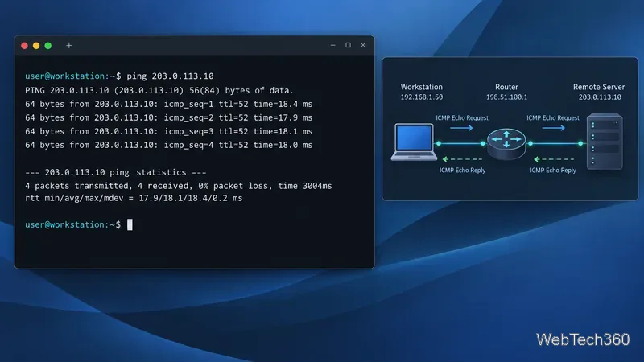Click the icmp_seq=1 reply line
The width and height of the screenshot is (644, 362).
169,104
